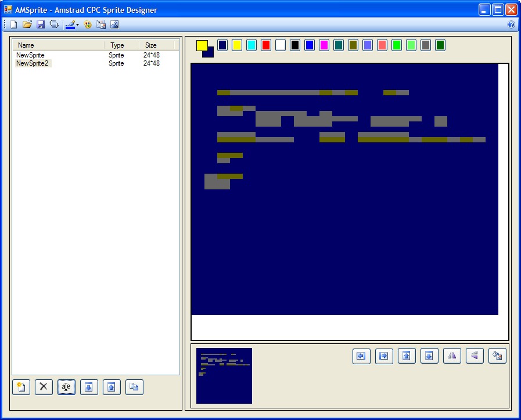Pick the bright green palette swatch
521x420 pixels.
point(397,45)
